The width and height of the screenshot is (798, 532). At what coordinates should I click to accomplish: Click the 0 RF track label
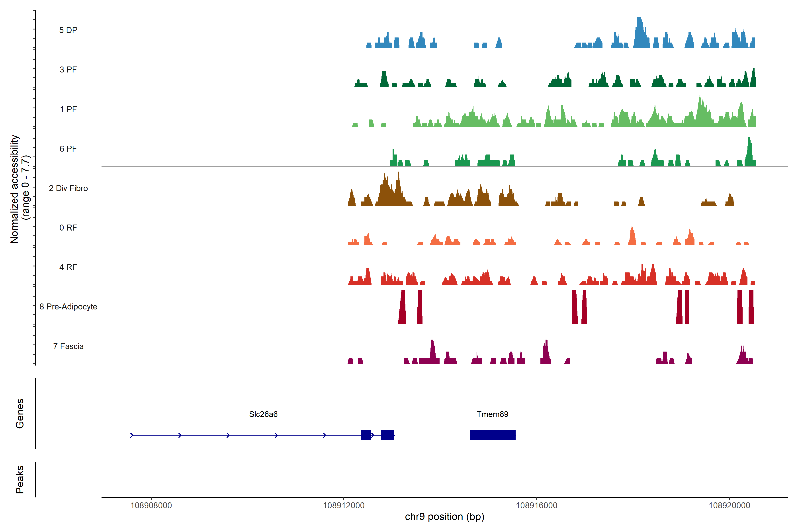click(68, 228)
